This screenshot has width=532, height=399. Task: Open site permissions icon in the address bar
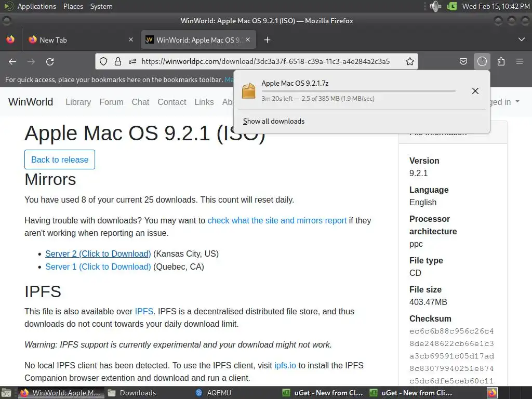point(132,61)
